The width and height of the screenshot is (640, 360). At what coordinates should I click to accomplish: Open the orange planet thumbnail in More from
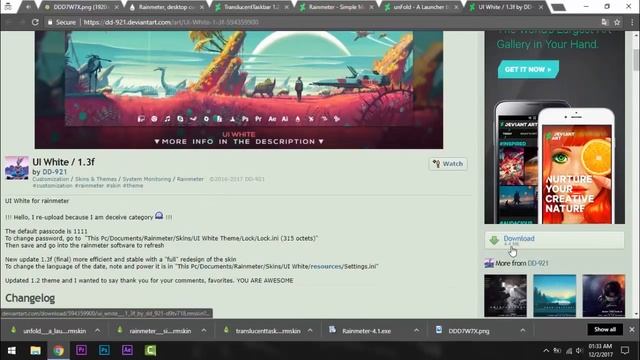point(603,296)
